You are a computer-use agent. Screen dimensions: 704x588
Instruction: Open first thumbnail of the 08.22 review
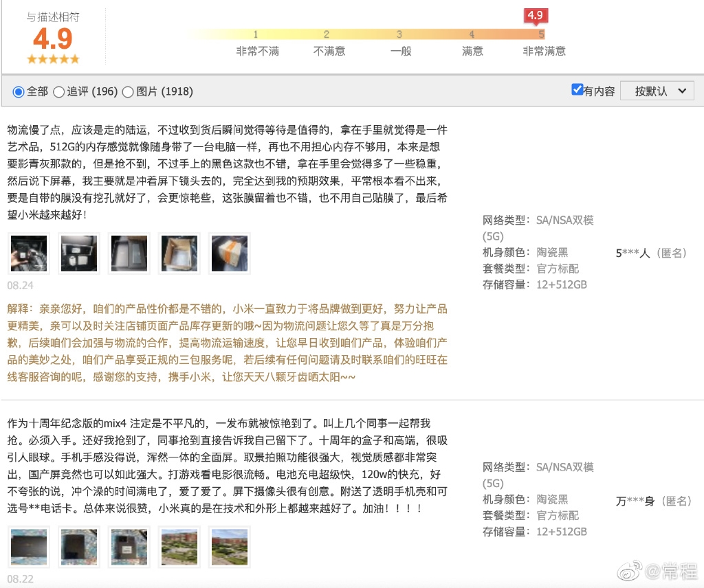(29, 547)
